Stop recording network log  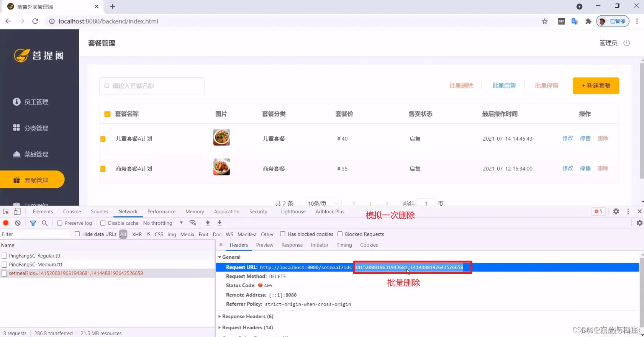point(6,223)
